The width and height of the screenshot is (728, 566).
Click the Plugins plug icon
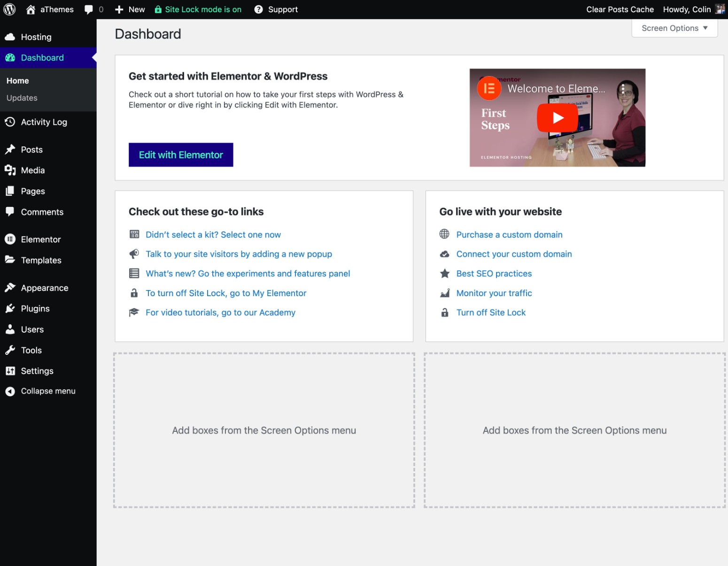pos(10,308)
